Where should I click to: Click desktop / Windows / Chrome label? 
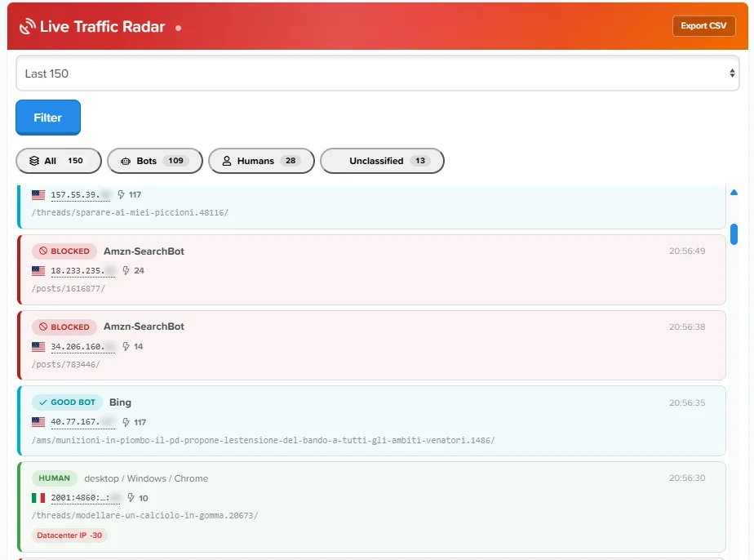146,478
